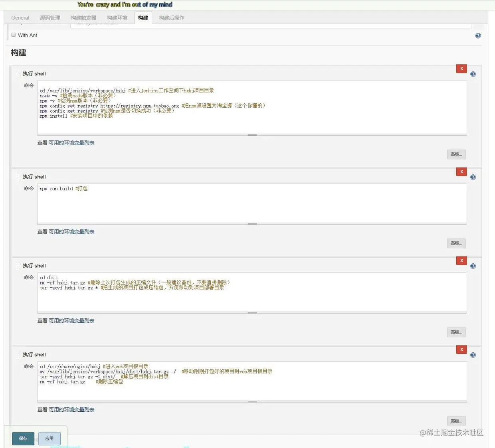Delete the cd dist shell step
This screenshot has width=495, height=448.
click(461, 261)
